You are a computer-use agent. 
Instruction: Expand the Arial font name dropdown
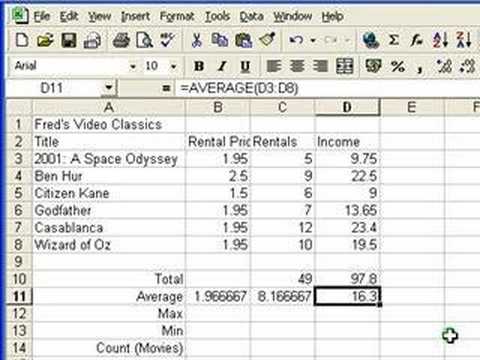point(133,66)
